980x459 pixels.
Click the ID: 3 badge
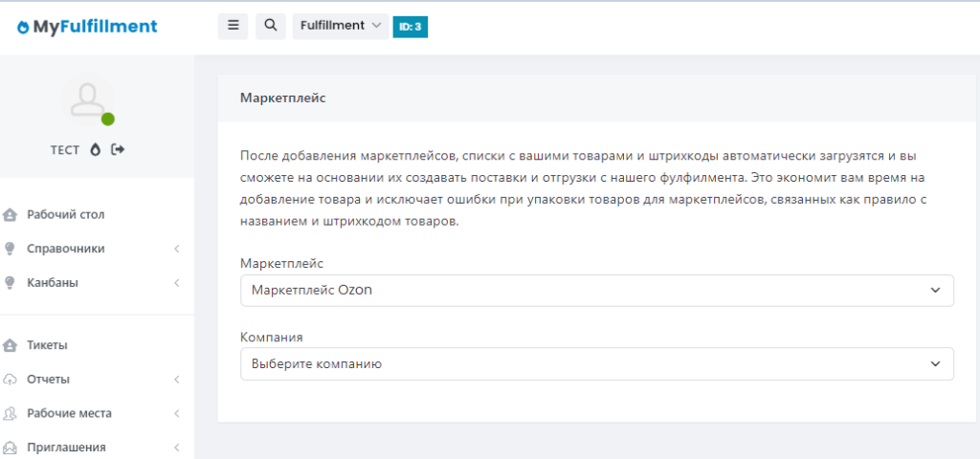410,27
